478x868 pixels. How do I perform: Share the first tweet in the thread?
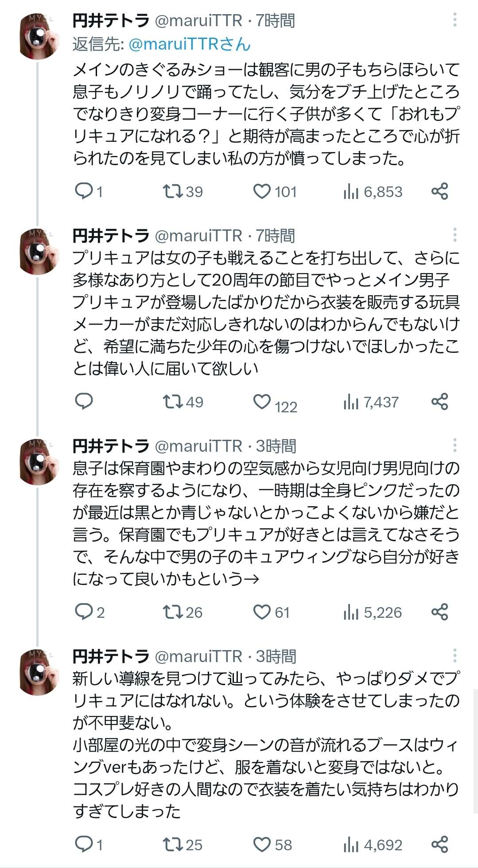point(439,191)
